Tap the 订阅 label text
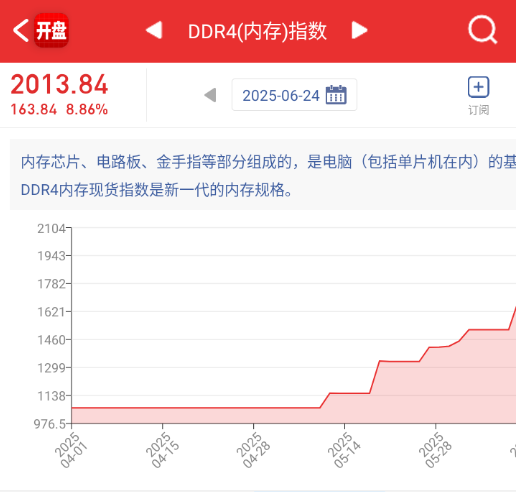 click(479, 110)
